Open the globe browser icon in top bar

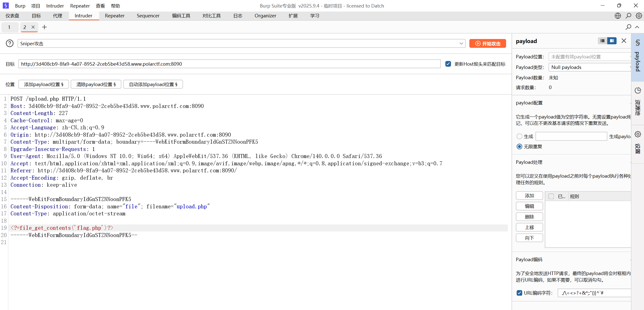[618, 16]
